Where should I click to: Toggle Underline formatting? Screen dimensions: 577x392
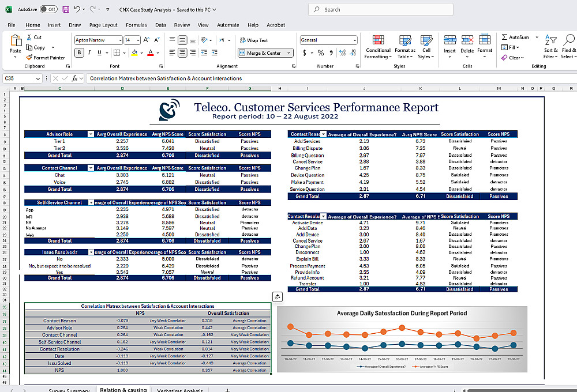(99, 53)
